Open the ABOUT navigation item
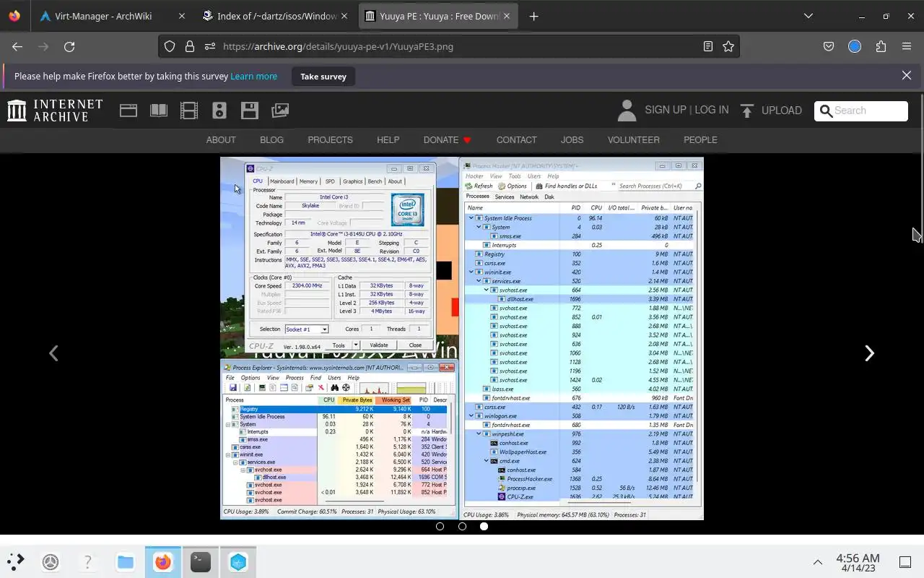924x578 pixels. pyautogui.click(x=221, y=139)
